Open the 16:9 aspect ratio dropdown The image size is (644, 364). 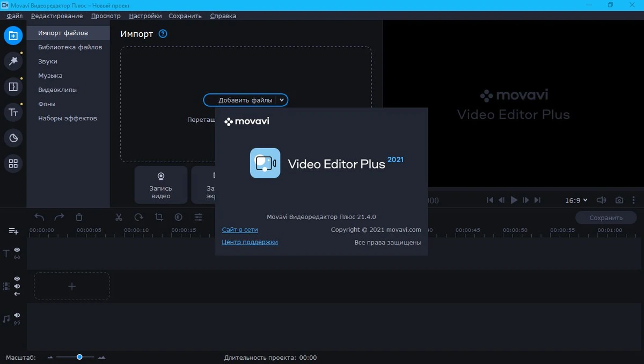576,200
